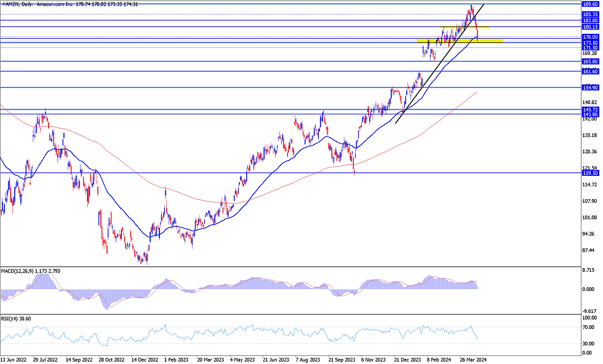
Task: Click the 13 Jun 2022 date label
Action: coord(13,360)
